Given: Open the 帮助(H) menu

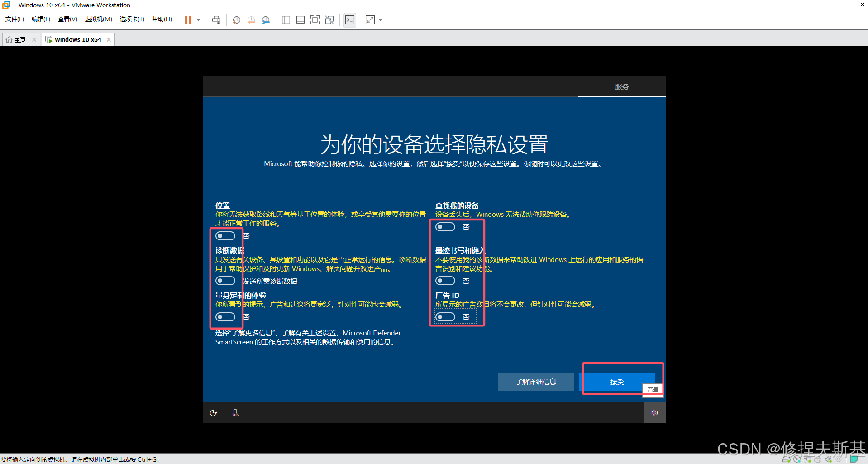Looking at the screenshot, I should pyautogui.click(x=162, y=19).
